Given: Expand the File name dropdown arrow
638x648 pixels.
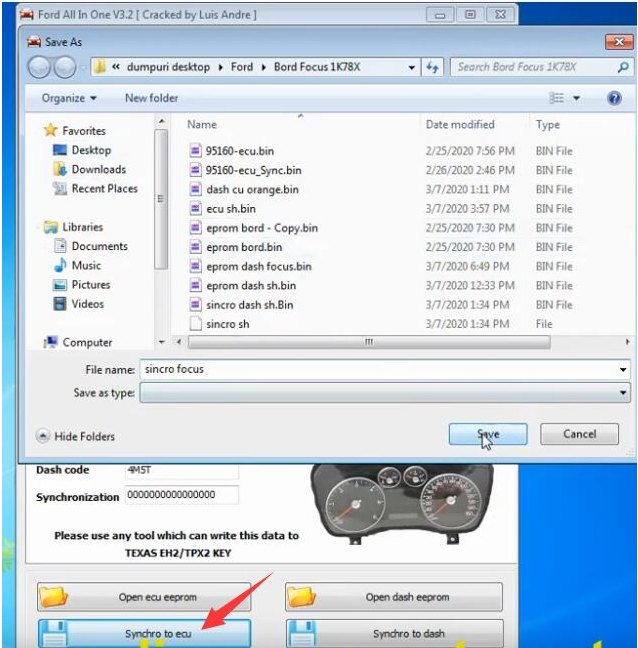Looking at the screenshot, I should pos(623,370).
